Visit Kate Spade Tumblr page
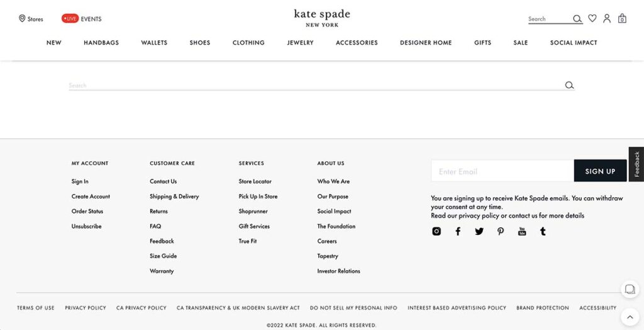Screen dimensions: 644x330 click(x=543, y=231)
